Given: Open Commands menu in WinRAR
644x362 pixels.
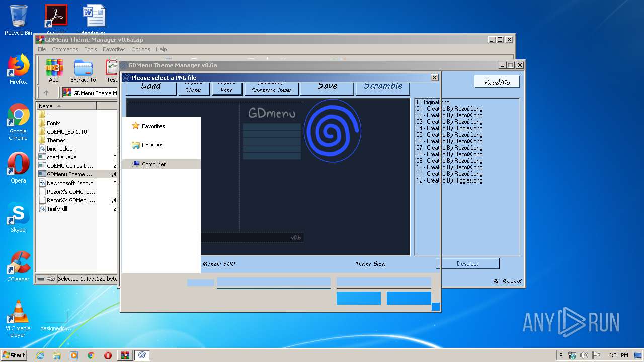Looking at the screenshot, I should (65, 49).
